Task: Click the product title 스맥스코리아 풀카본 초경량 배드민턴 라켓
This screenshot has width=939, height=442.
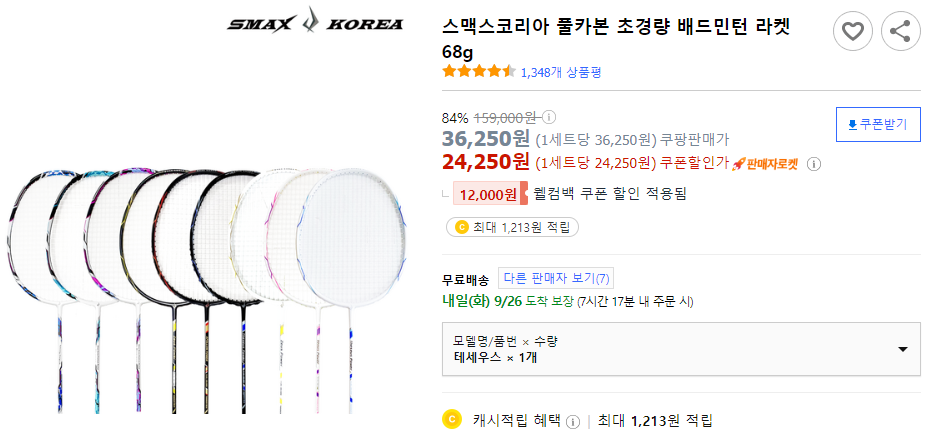Action: pos(615,27)
